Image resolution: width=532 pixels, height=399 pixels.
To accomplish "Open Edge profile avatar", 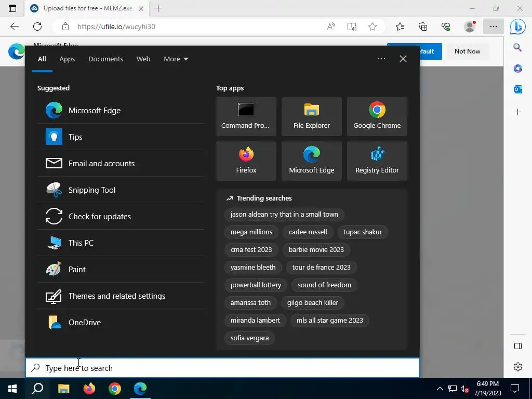I will click(470, 26).
